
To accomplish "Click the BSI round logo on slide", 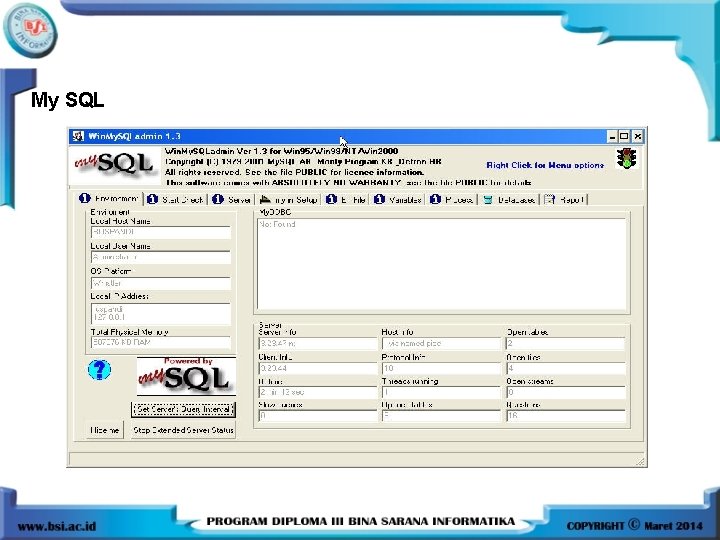I will [x=31, y=31].
